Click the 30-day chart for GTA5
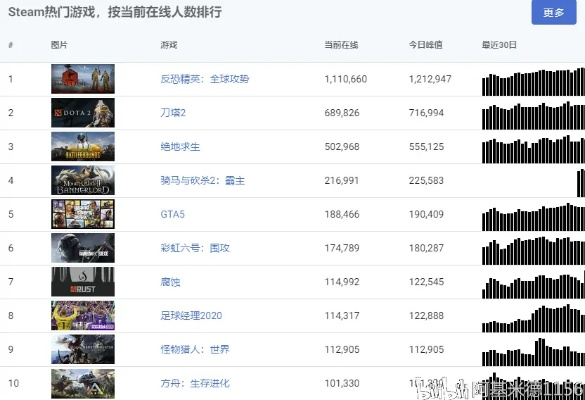 [x=534, y=217]
